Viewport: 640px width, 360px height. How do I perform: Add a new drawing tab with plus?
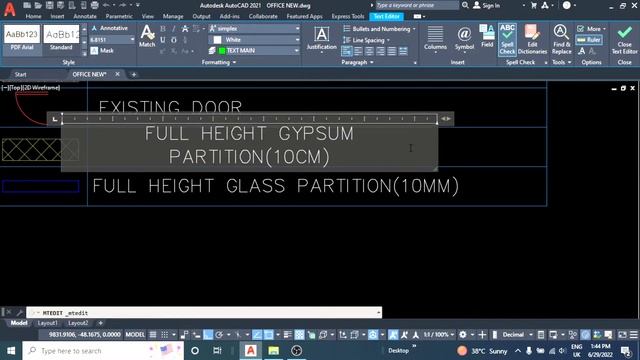(x=133, y=74)
